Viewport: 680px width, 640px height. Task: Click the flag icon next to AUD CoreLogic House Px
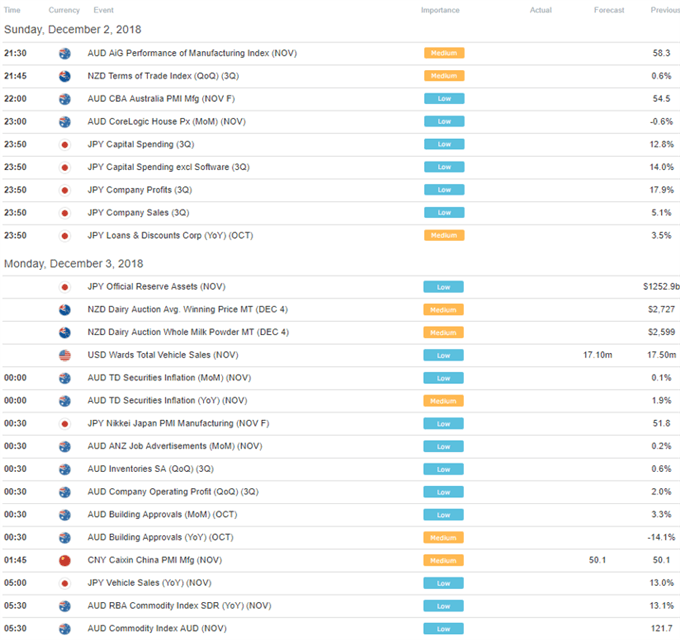[65, 122]
